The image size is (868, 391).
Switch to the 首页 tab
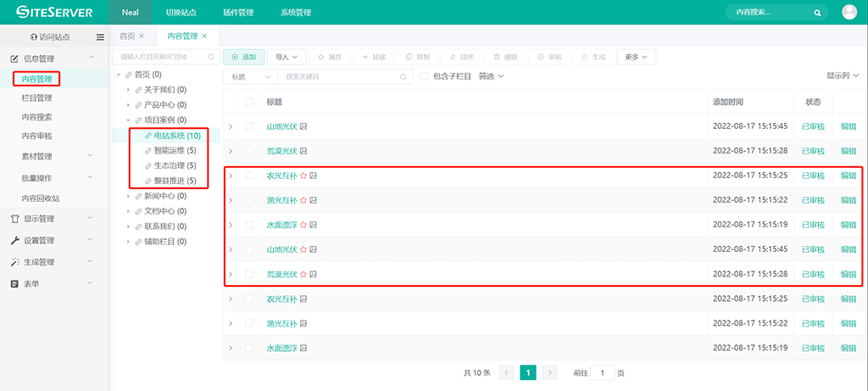[x=126, y=36]
